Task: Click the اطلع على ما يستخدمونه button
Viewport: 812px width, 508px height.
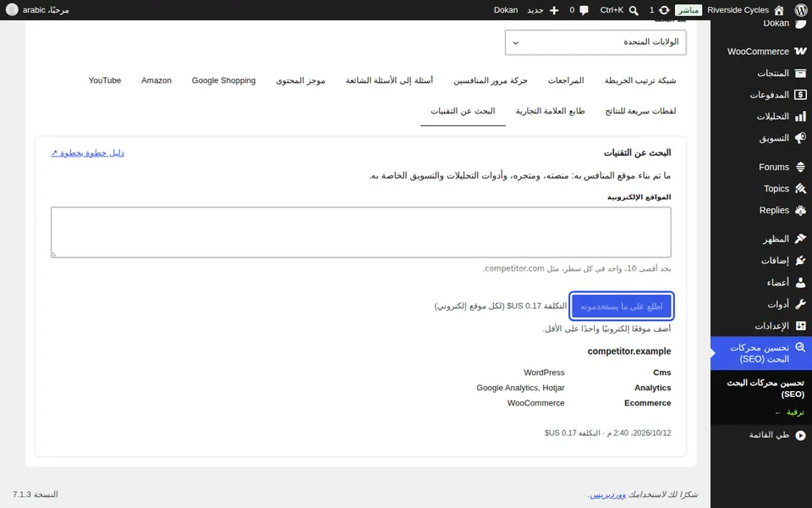Action: click(622, 306)
